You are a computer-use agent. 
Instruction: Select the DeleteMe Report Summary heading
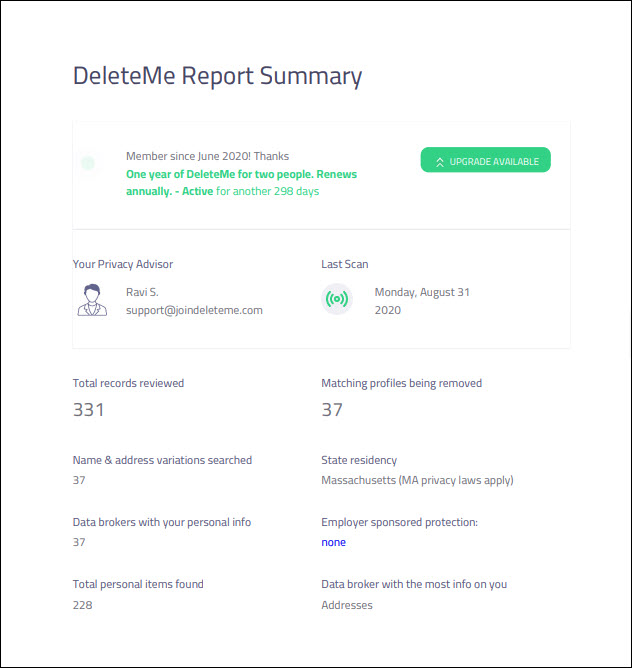coord(217,76)
